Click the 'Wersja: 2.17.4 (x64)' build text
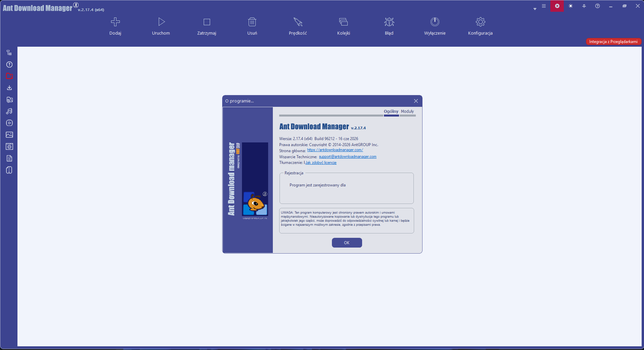 [318, 139]
